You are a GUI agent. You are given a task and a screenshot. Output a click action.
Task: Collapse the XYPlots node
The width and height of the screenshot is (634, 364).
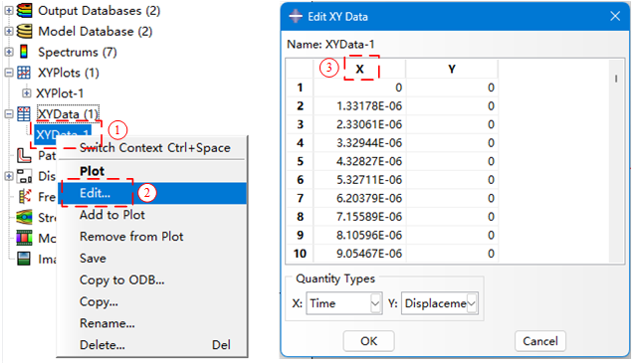tap(9, 73)
